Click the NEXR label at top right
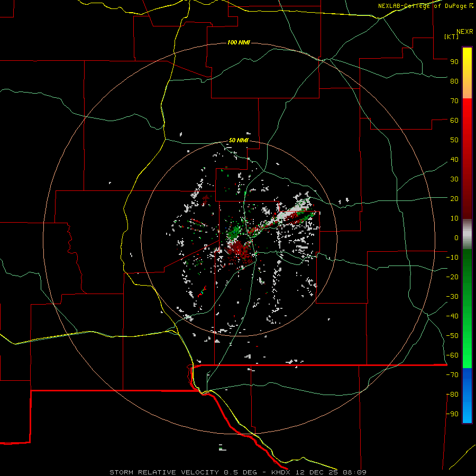The width and height of the screenshot is (476, 476). 465,32
